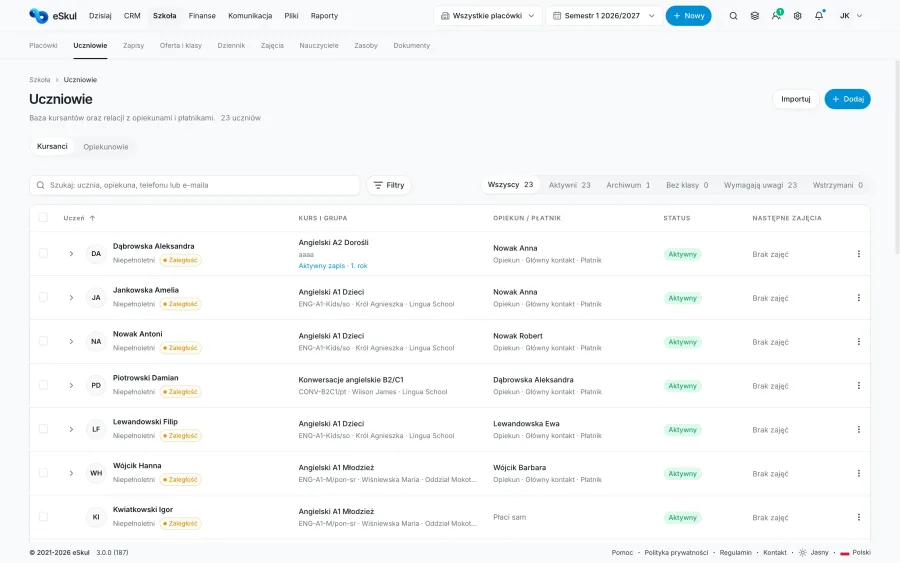The height and width of the screenshot is (563, 900).
Task: Open the Wszystkie placówki dropdown
Action: (x=487, y=16)
